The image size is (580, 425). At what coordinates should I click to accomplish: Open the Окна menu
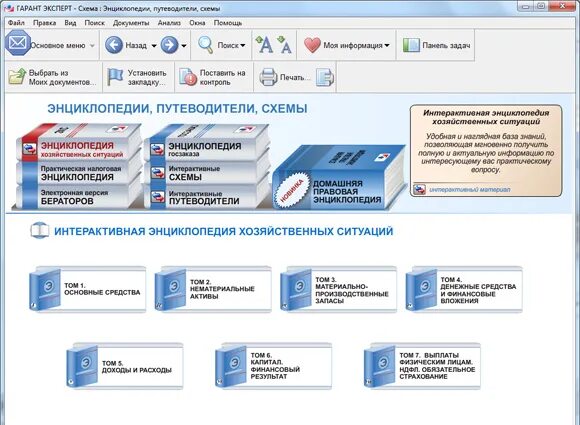click(197, 23)
